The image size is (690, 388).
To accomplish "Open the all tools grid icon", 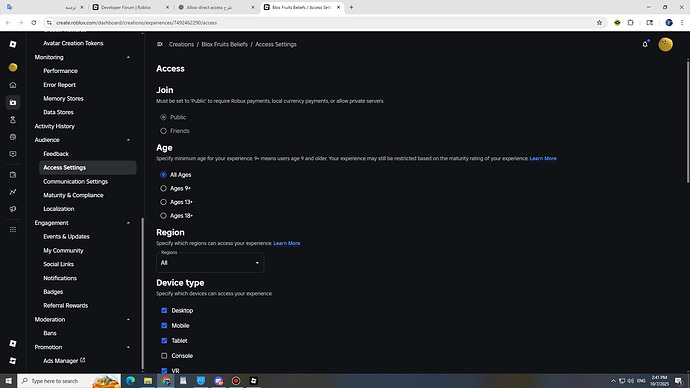I will tap(13, 230).
